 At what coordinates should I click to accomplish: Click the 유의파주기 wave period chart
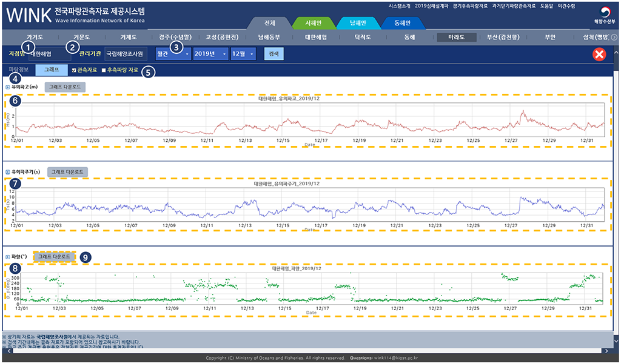click(307, 205)
